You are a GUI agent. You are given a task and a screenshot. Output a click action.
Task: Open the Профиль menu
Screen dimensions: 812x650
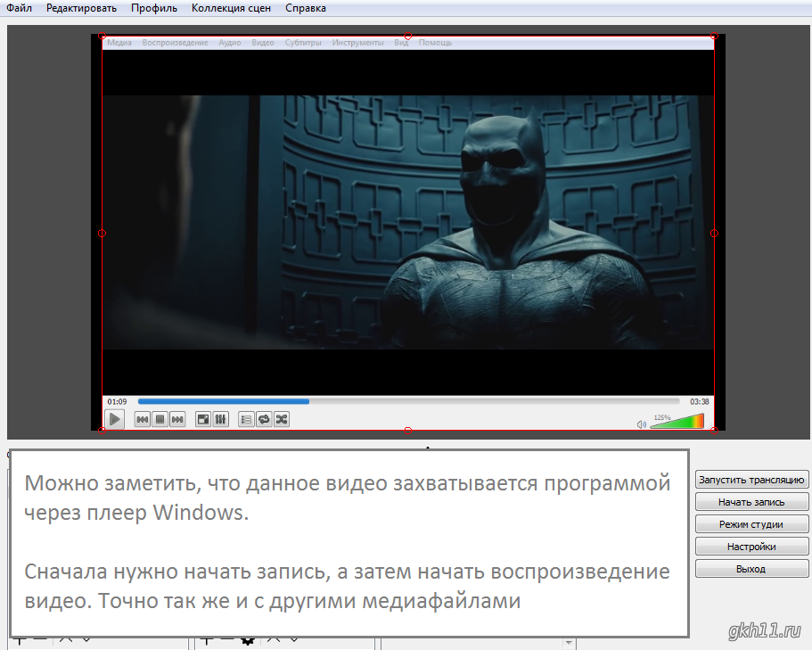pos(154,8)
